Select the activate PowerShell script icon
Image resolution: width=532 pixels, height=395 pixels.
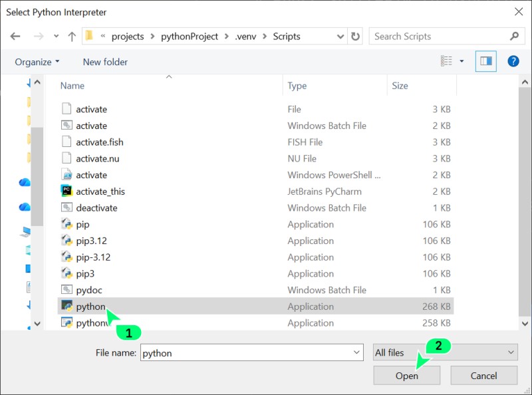[66, 175]
